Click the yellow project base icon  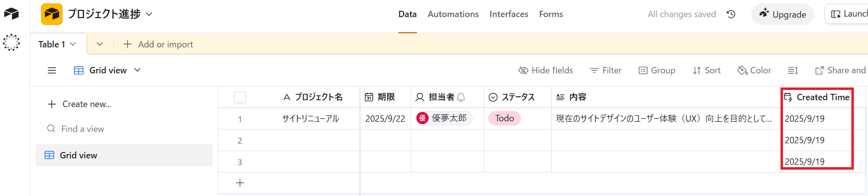tap(51, 14)
